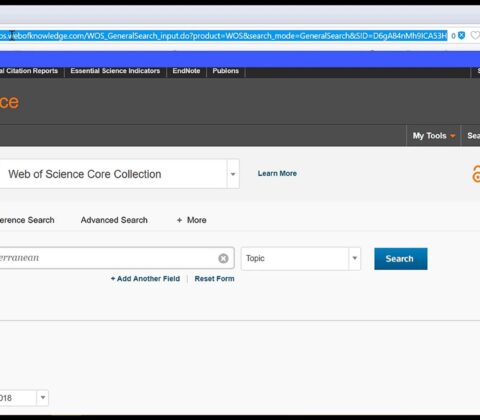Click the blue shield icon in address bar
Image resolution: width=480 pixels, height=420 pixels.
pyautogui.click(x=462, y=35)
